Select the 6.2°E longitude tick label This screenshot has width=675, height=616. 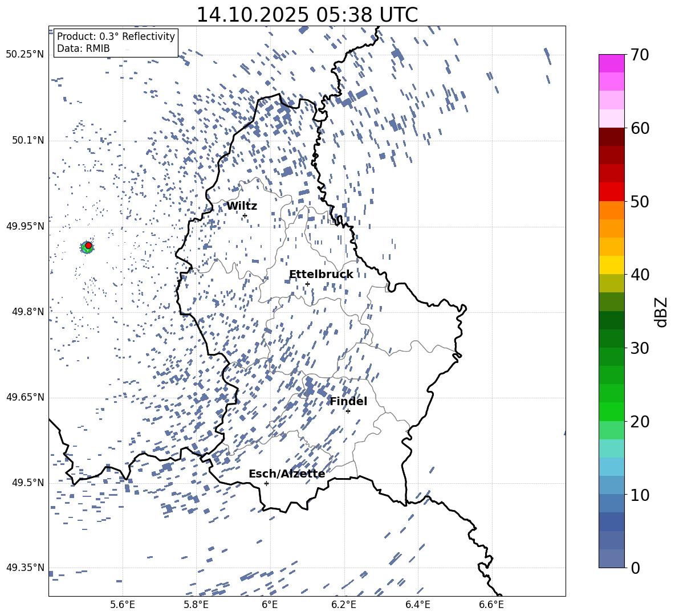tap(344, 605)
